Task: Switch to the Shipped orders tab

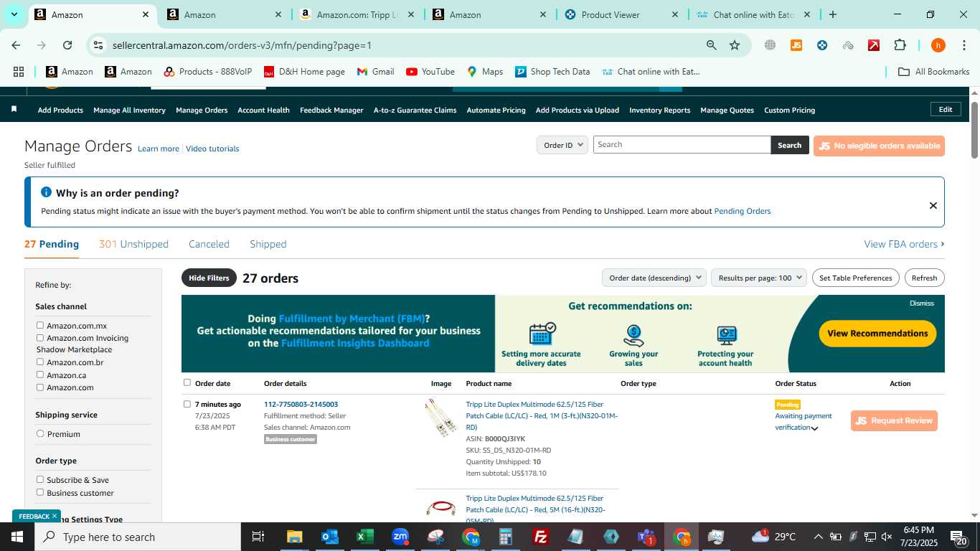Action: [268, 244]
